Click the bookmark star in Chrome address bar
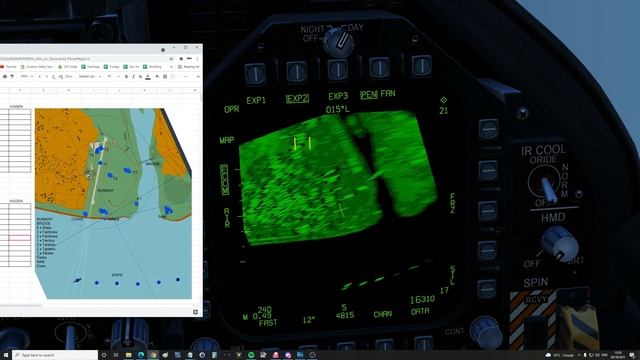 (171, 59)
